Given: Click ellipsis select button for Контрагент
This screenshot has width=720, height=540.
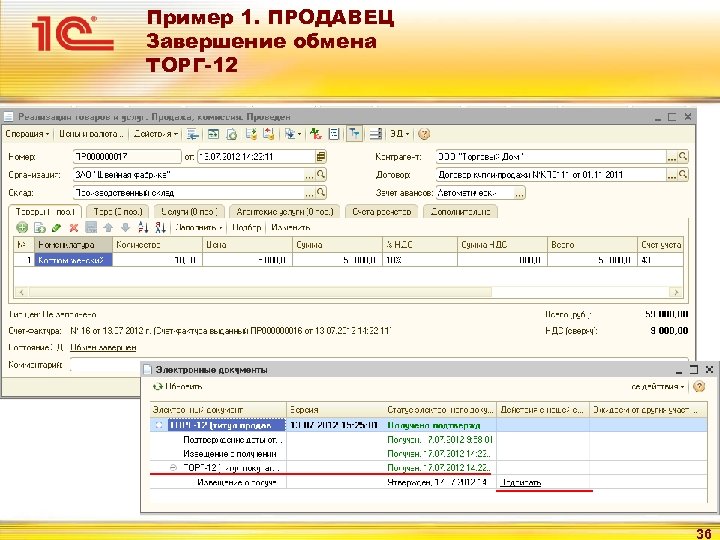Looking at the screenshot, I should [672, 157].
